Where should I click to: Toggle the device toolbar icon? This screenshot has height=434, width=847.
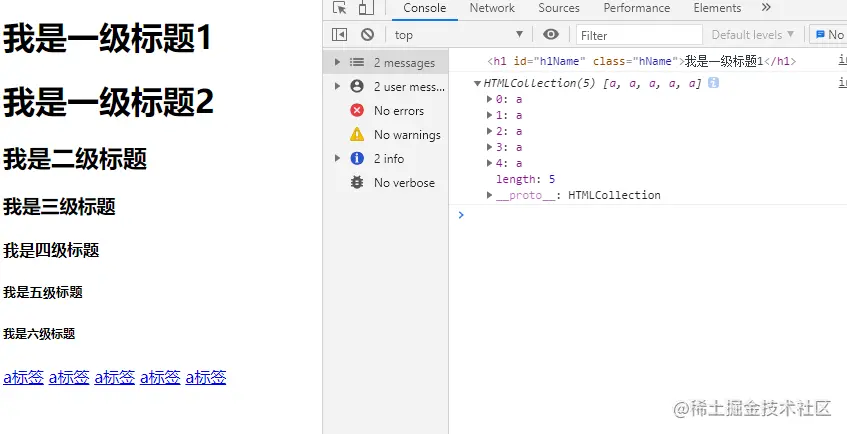point(366,8)
